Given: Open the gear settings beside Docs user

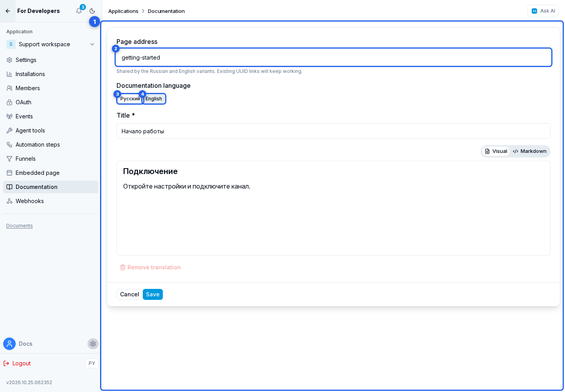Looking at the screenshot, I should tap(93, 344).
